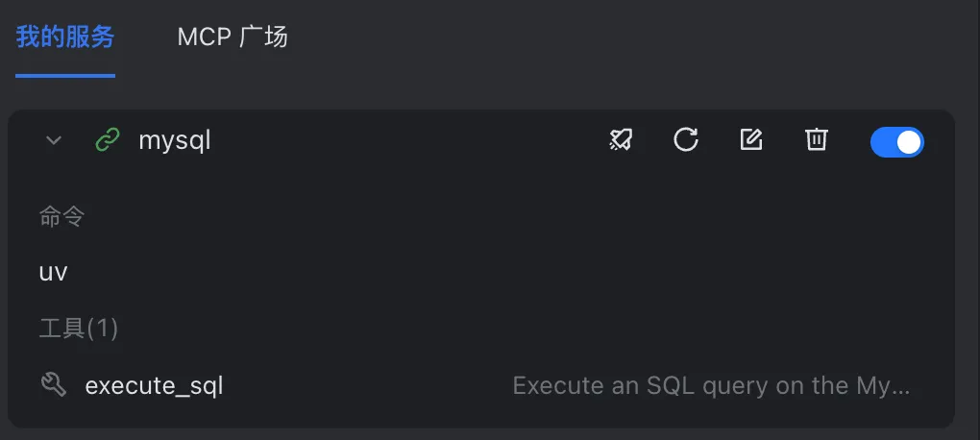The image size is (980, 440).
Task: Click the green link connection icon
Action: click(108, 140)
